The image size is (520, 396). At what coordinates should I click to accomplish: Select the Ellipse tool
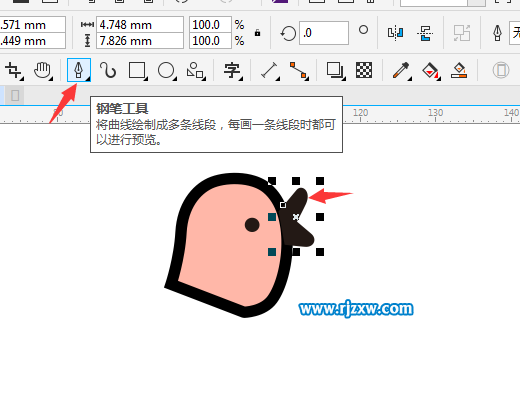[x=166, y=70]
